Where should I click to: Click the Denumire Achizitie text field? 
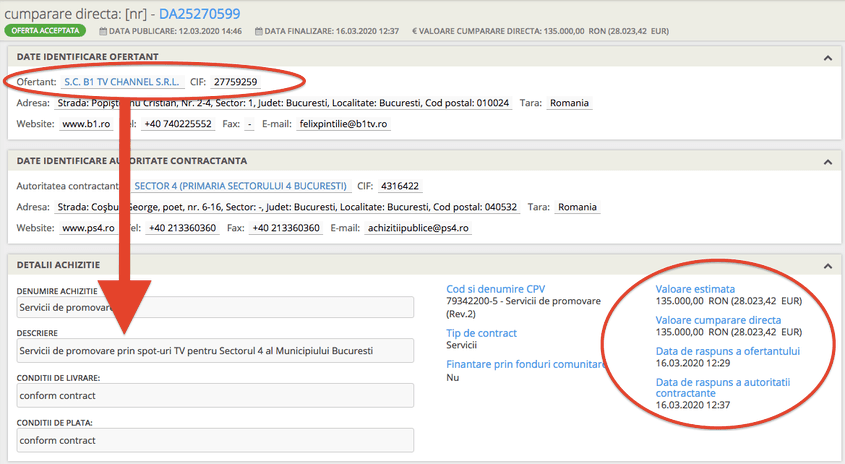(215, 309)
